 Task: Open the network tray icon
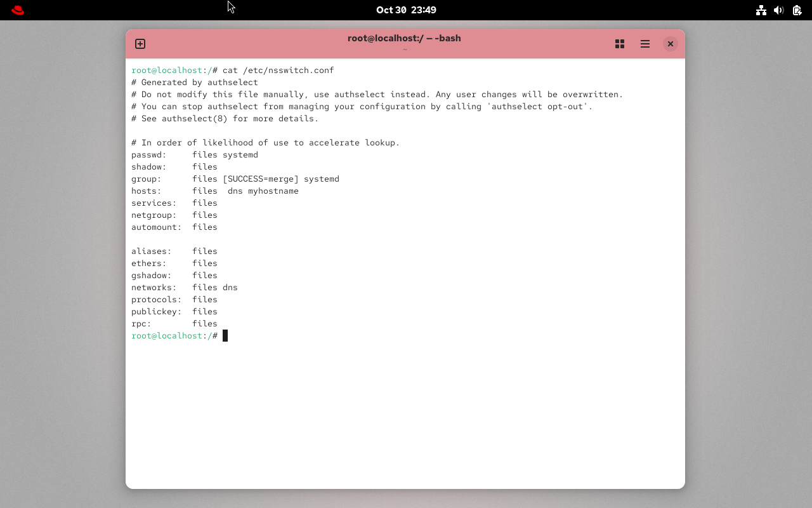(x=761, y=10)
